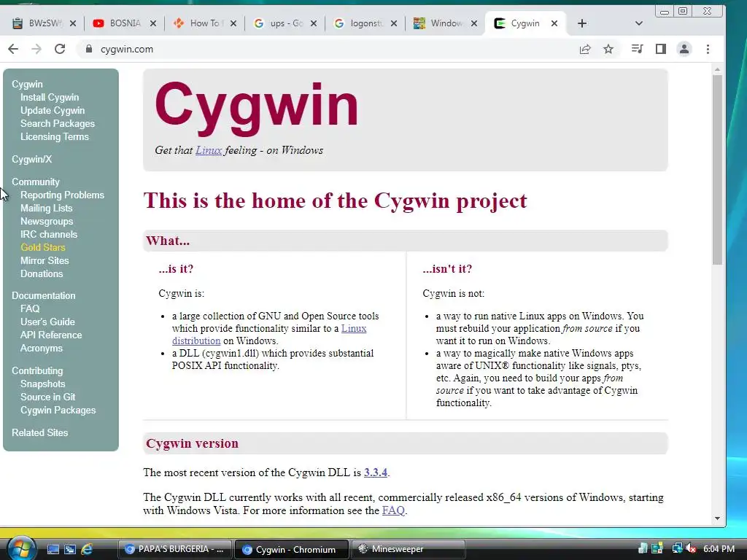Open the Newsgroups link

pyautogui.click(x=47, y=222)
